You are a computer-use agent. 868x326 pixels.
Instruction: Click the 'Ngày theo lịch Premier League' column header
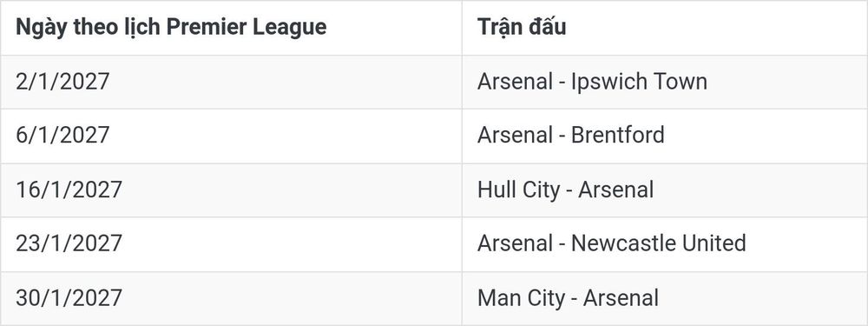click(x=171, y=27)
